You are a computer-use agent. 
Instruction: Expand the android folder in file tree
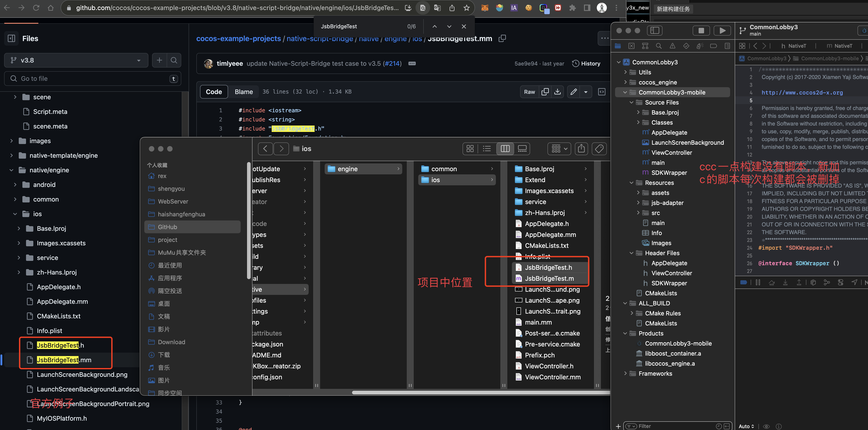(15, 185)
